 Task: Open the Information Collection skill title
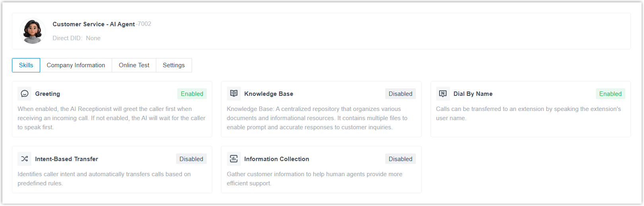pyautogui.click(x=277, y=159)
